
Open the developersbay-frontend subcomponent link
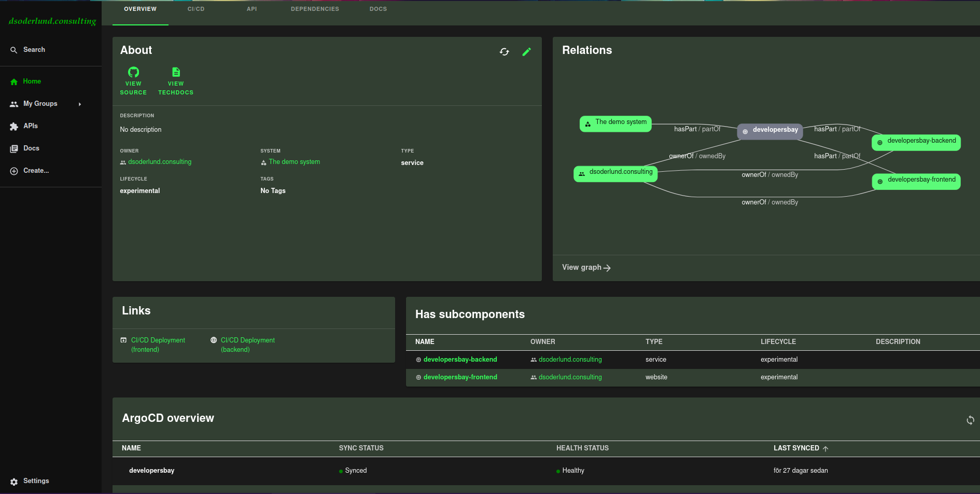pyautogui.click(x=460, y=377)
